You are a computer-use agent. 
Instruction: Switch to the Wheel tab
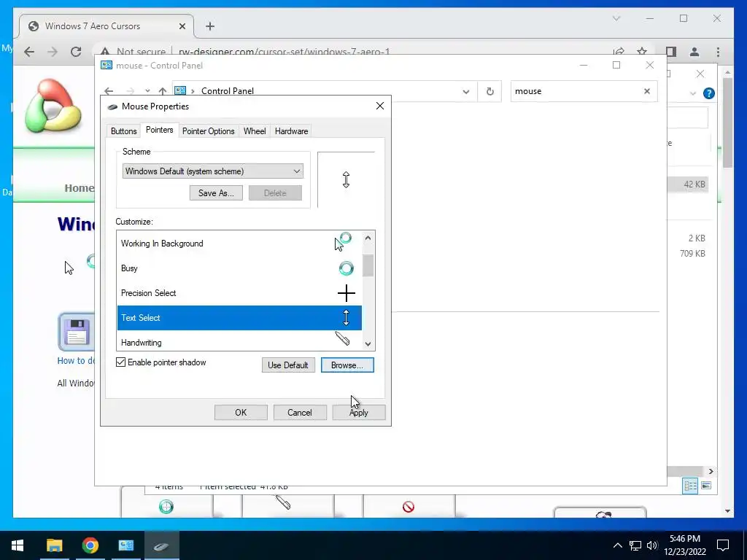pos(255,131)
